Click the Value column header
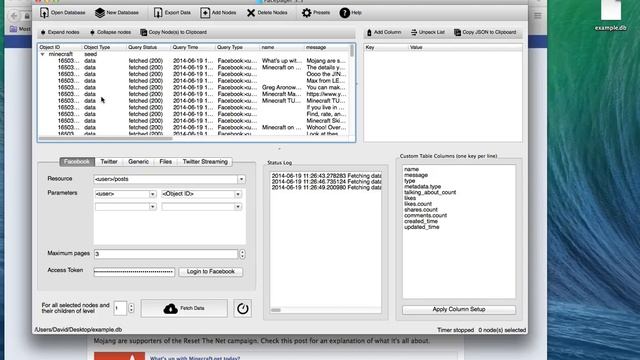 tap(465, 47)
